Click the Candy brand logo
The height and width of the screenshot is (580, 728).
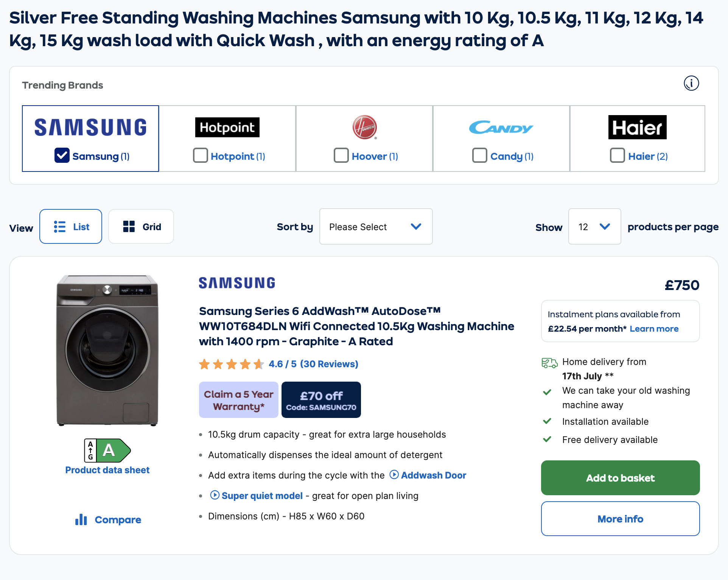[x=501, y=128]
